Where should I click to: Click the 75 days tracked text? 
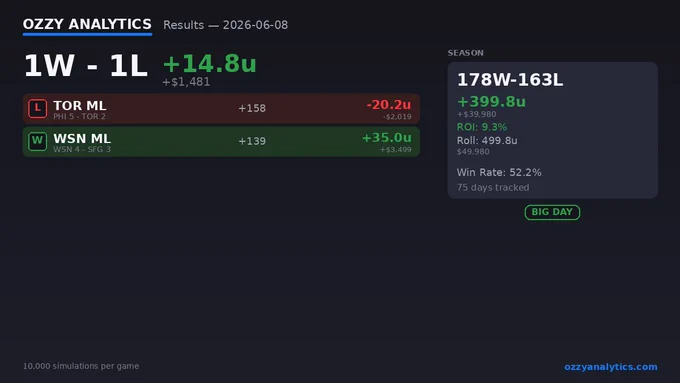tap(493, 187)
